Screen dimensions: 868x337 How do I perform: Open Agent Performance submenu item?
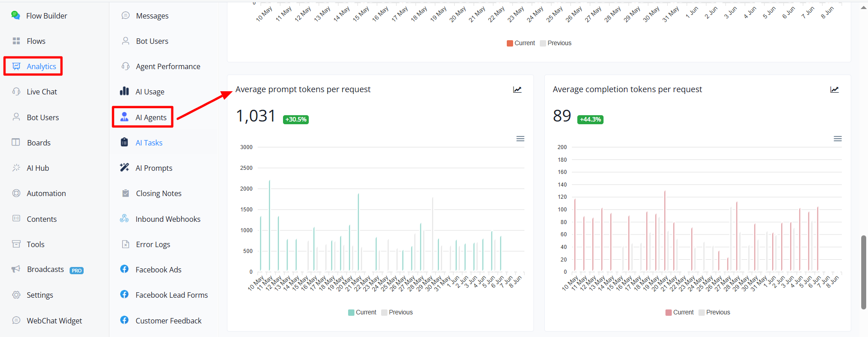click(168, 66)
